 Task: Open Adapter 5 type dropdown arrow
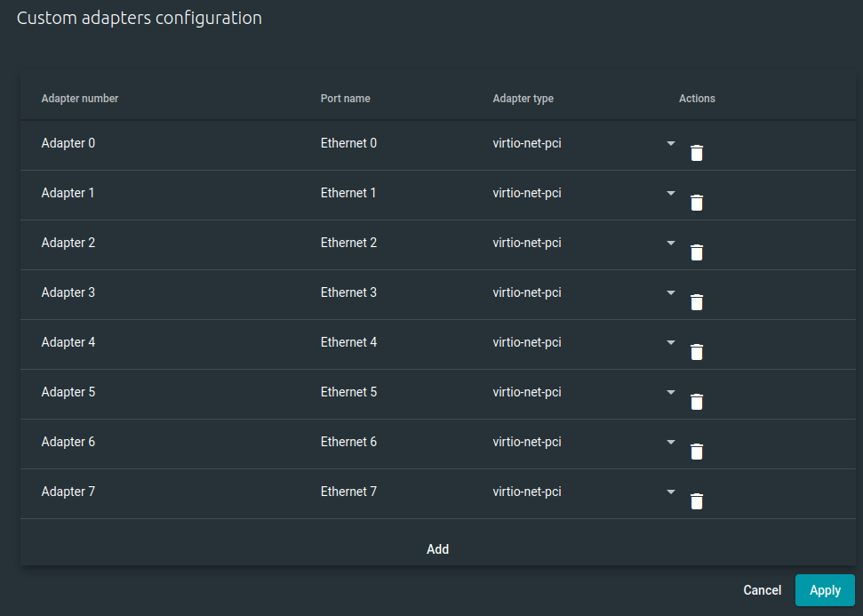671,392
